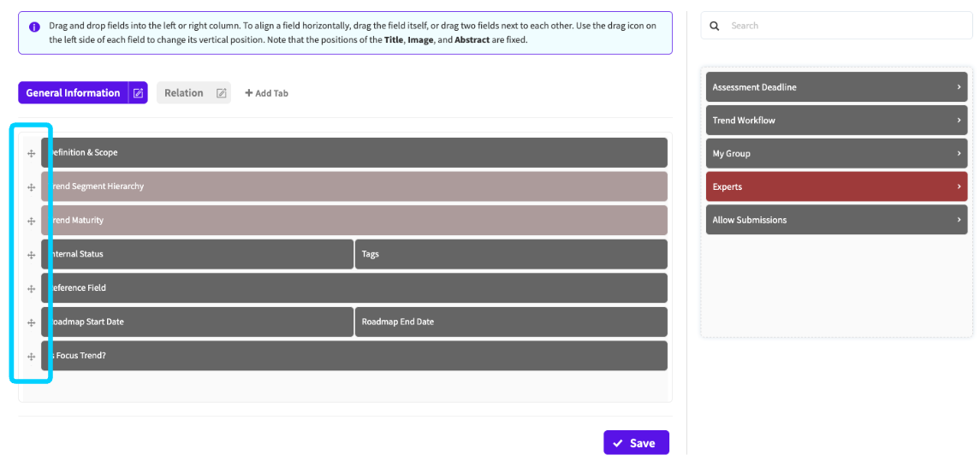This screenshot has width=980, height=461.
Task: Select the Tags field block
Action: (x=511, y=254)
